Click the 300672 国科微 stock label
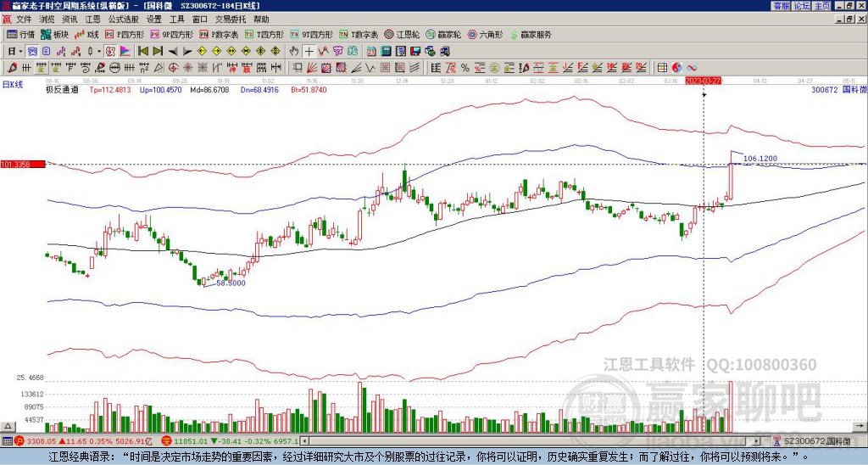The width and height of the screenshot is (868, 465). tap(839, 90)
